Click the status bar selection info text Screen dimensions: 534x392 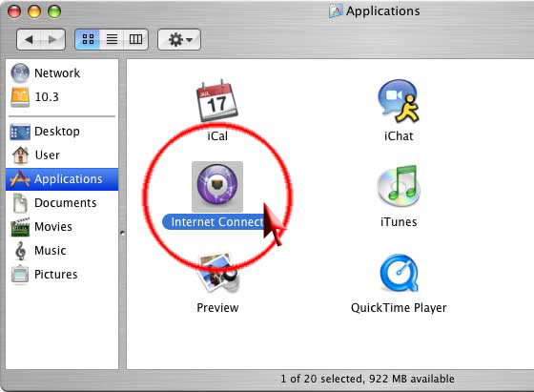(x=367, y=379)
